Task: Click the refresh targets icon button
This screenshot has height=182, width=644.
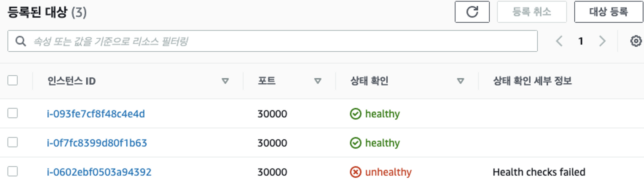Action: coord(472,12)
